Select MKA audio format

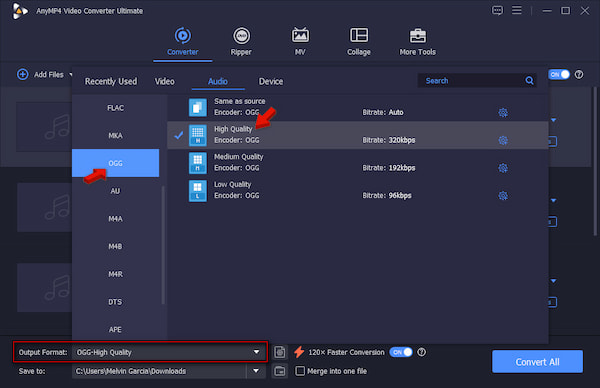pyautogui.click(x=116, y=135)
